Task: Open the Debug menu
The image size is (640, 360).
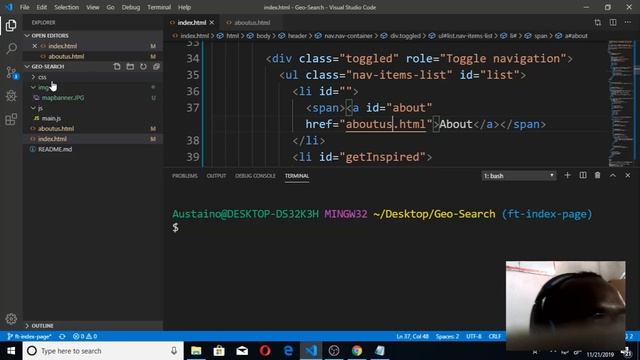Action: 131,7
